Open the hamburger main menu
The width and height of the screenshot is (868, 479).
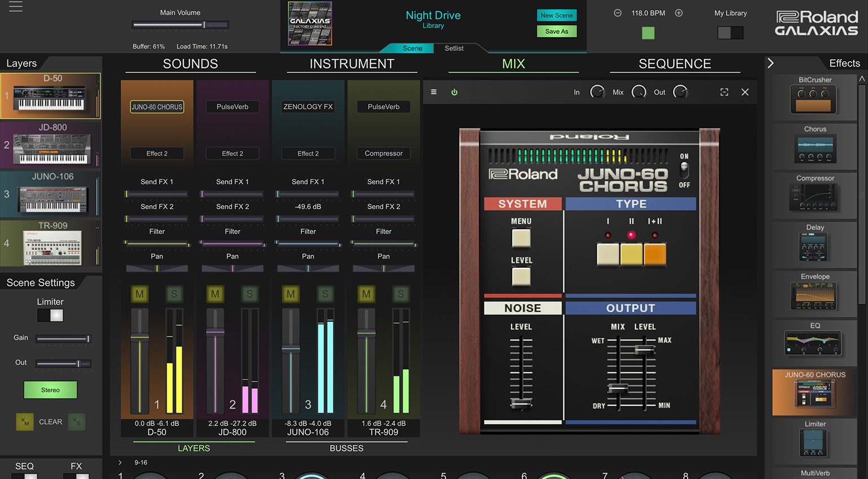point(16,7)
